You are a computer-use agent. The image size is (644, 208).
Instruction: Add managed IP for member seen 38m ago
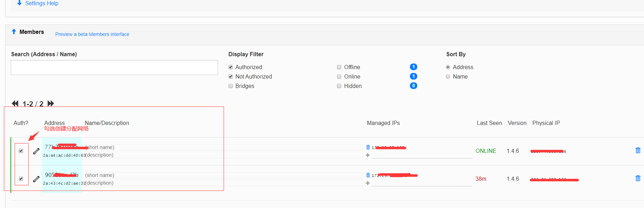368,183
